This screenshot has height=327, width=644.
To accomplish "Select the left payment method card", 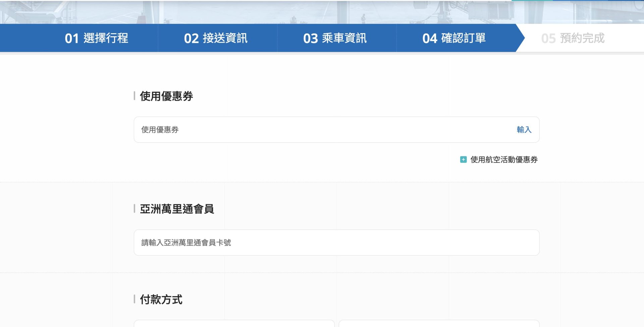I will pyautogui.click(x=234, y=324).
